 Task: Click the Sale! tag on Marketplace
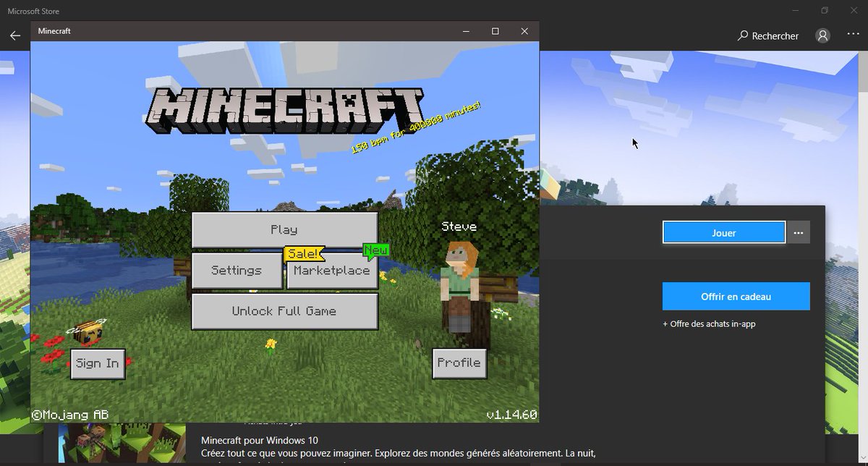[304, 254]
